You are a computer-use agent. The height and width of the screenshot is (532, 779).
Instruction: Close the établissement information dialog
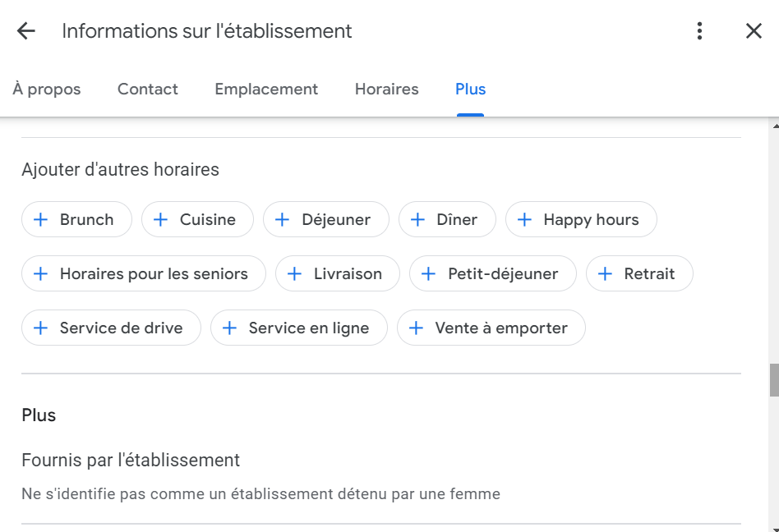[x=754, y=31]
